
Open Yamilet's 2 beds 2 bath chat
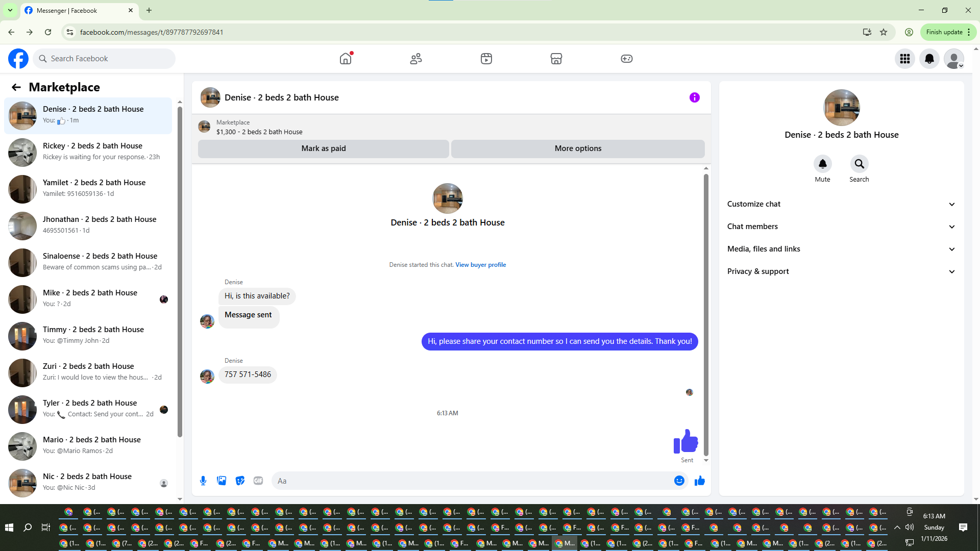point(88,189)
